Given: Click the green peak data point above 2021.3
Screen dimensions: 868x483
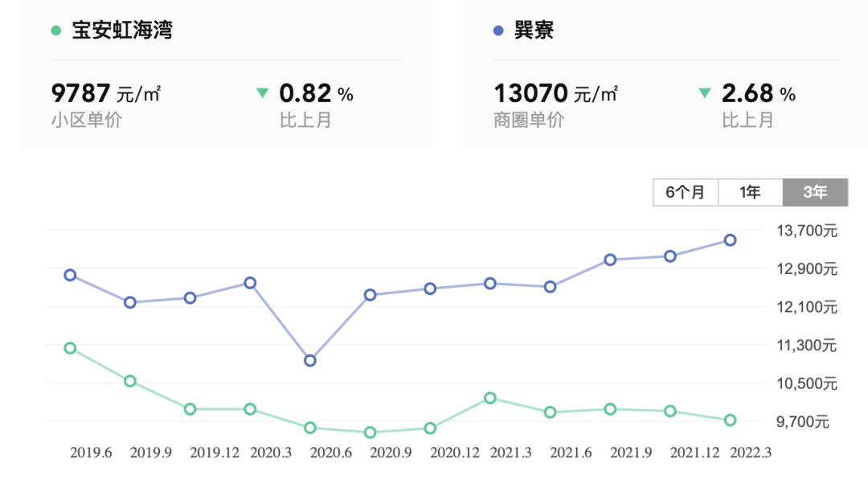Looking at the screenshot, I should (x=490, y=399).
